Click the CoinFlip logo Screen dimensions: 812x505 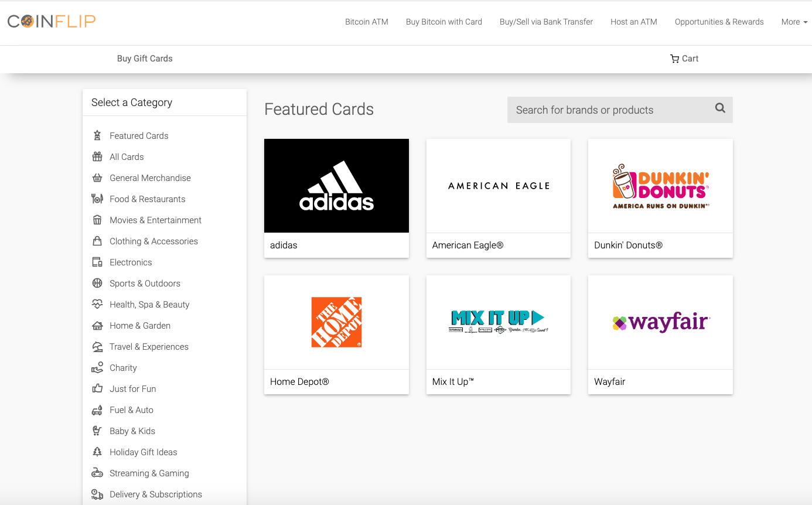tap(52, 22)
